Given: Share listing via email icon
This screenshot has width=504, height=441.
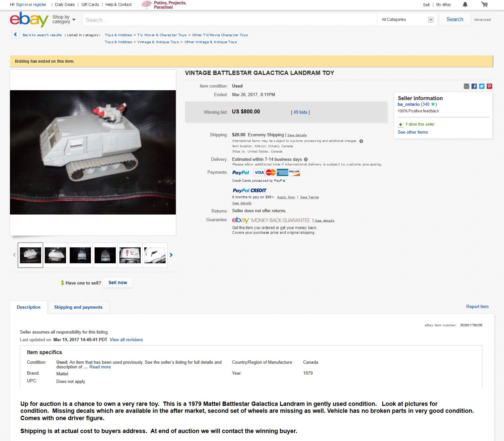Looking at the screenshot, I should coord(467,86).
